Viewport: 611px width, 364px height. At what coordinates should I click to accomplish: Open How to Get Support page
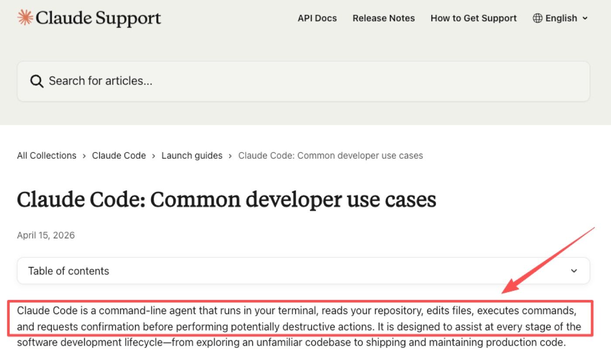(474, 18)
